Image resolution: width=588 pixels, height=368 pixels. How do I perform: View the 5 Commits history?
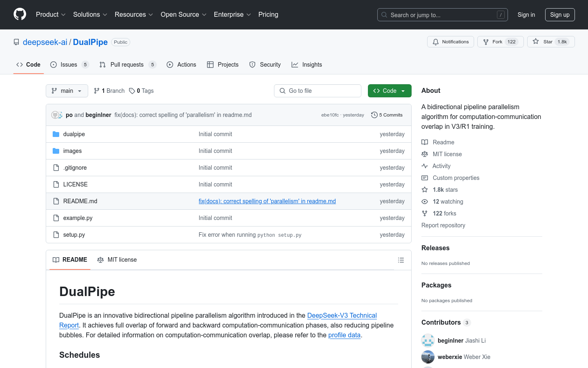click(387, 115)
